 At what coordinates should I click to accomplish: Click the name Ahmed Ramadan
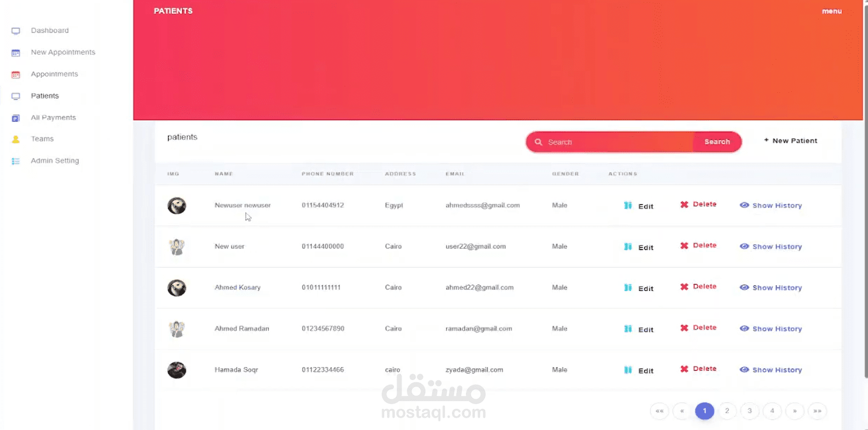[x=242, y=329]
